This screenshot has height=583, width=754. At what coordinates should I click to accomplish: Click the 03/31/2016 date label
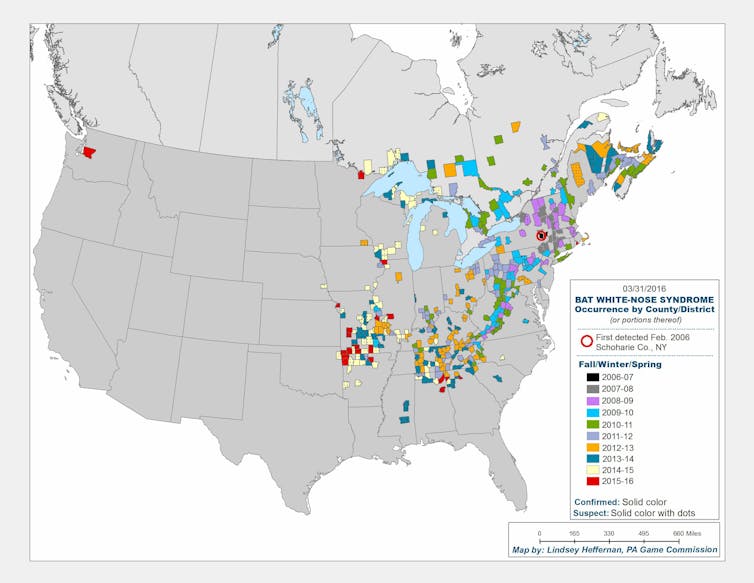(644, 287)
